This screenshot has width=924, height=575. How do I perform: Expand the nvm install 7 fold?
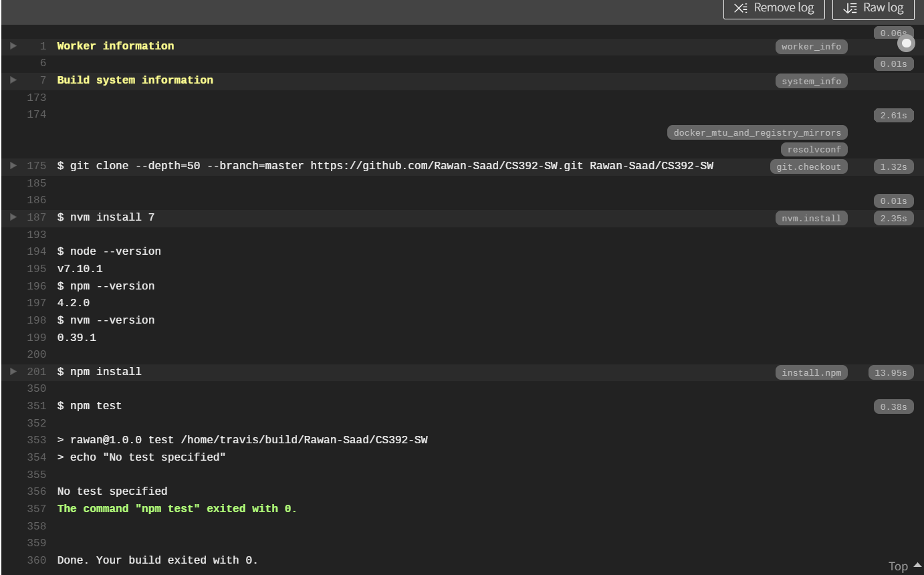pyautogui.click(x=13, y=217)
